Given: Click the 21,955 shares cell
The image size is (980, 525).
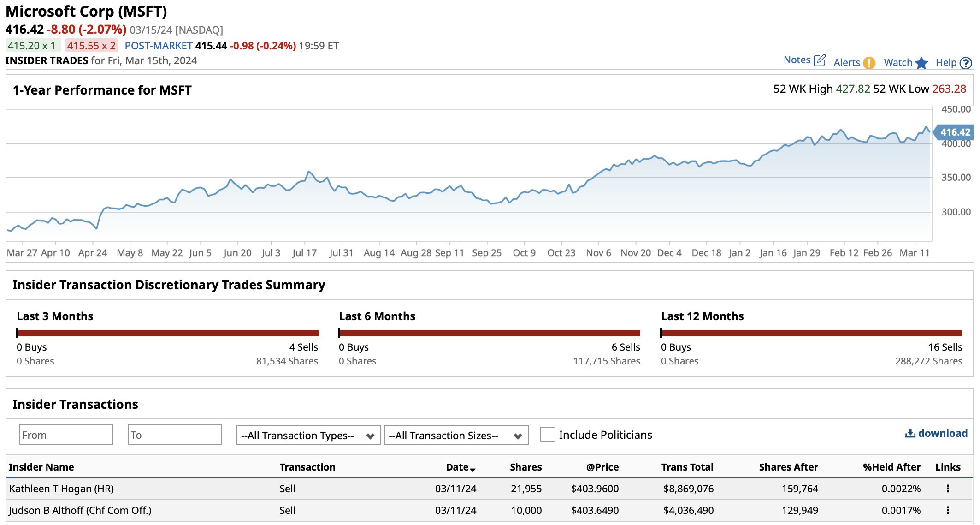Looking at the screenshot, I should (526, 489).
